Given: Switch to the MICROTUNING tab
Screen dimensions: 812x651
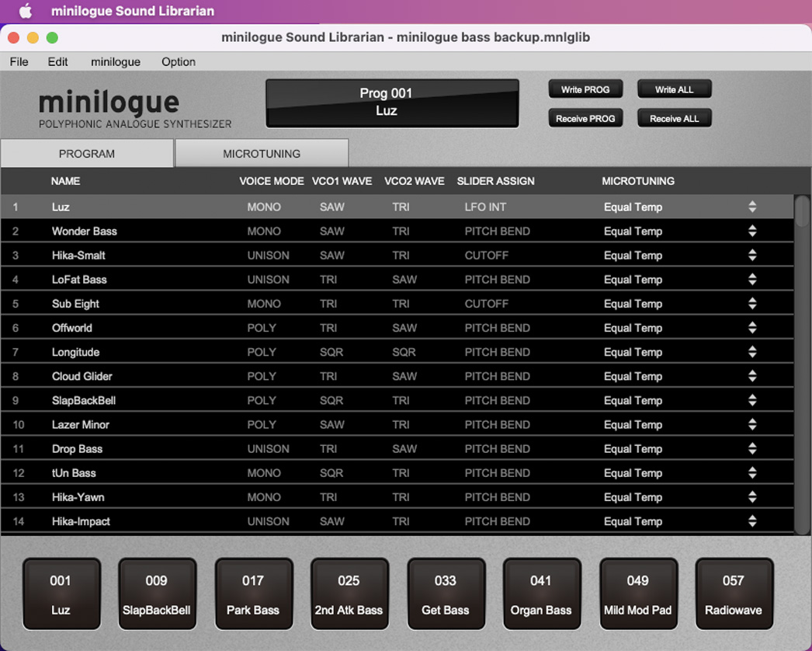Looking at the screenshot, I should pyautogui.click(x=262, y=153).
